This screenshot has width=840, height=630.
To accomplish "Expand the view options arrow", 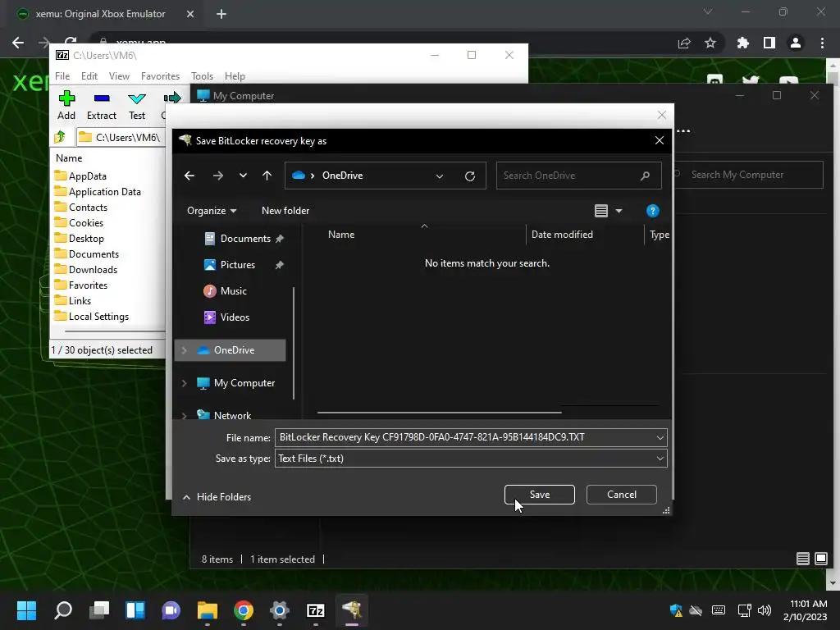I will [619, 211].
